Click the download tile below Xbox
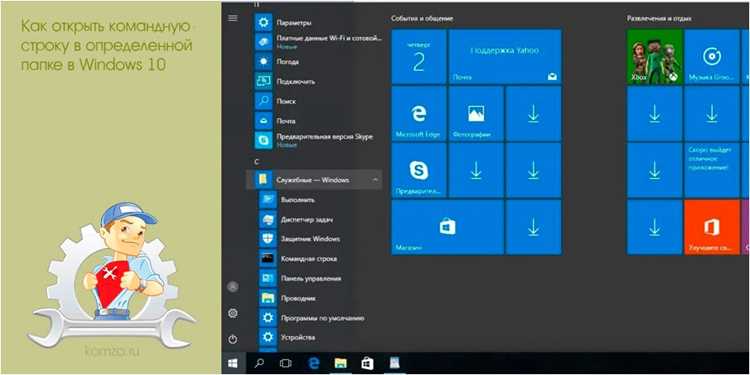 click(654, 114)
